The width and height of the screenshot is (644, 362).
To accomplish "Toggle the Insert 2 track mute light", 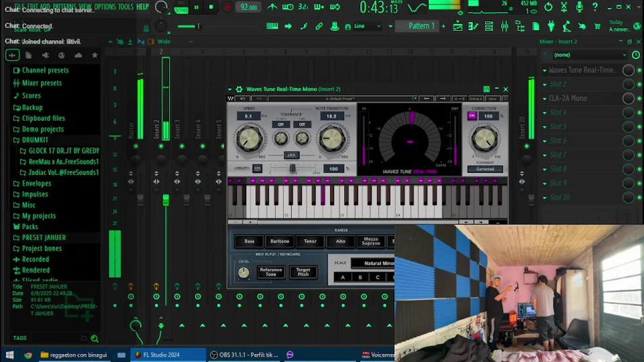I will [x=161, y=146].
